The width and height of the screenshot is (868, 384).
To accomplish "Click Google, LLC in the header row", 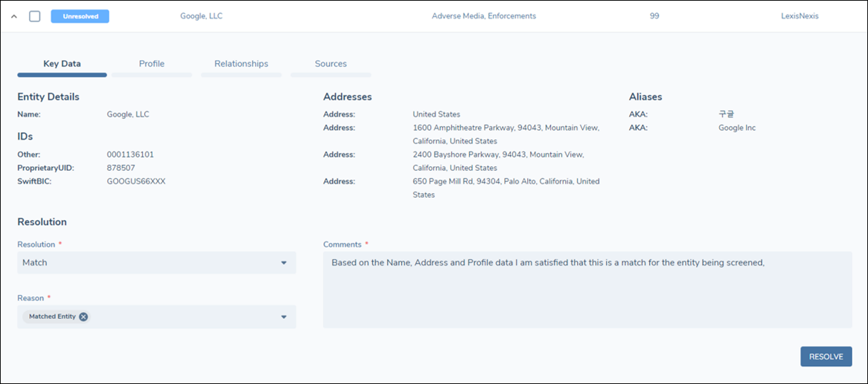I will (201, 16).
